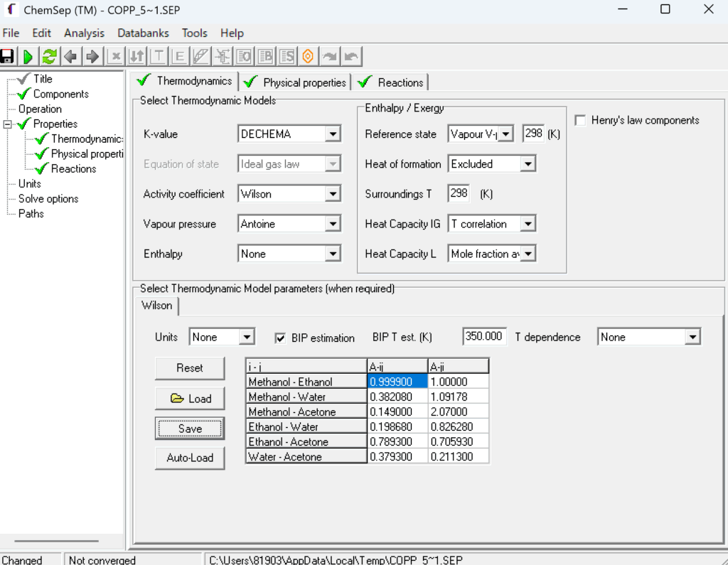Click the grey forward curved arrow icon
This screenshot has width=728, height=565.
pos(330,57)
